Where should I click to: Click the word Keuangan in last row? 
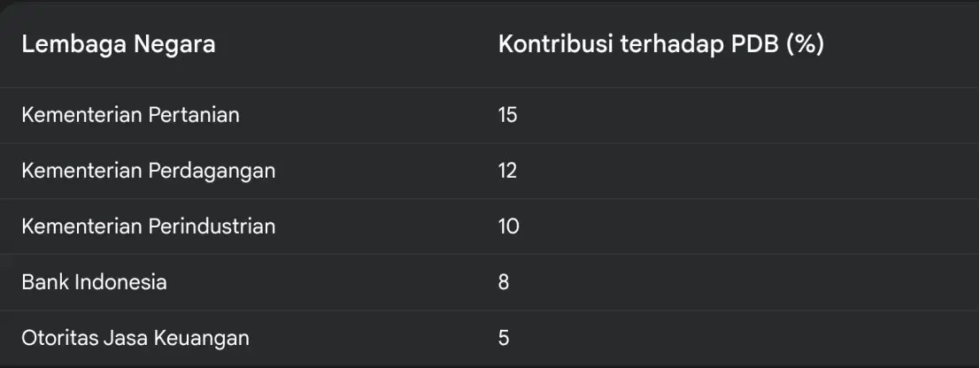point(201,339)
